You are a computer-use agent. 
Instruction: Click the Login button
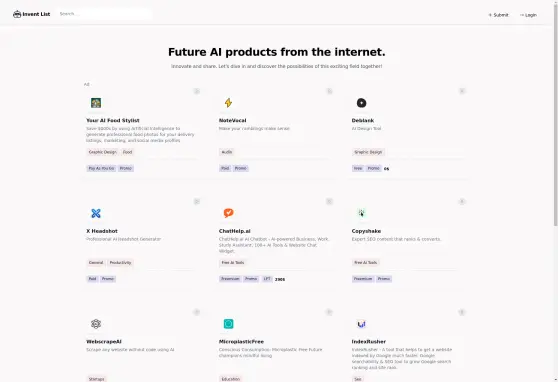pos(528,15)
